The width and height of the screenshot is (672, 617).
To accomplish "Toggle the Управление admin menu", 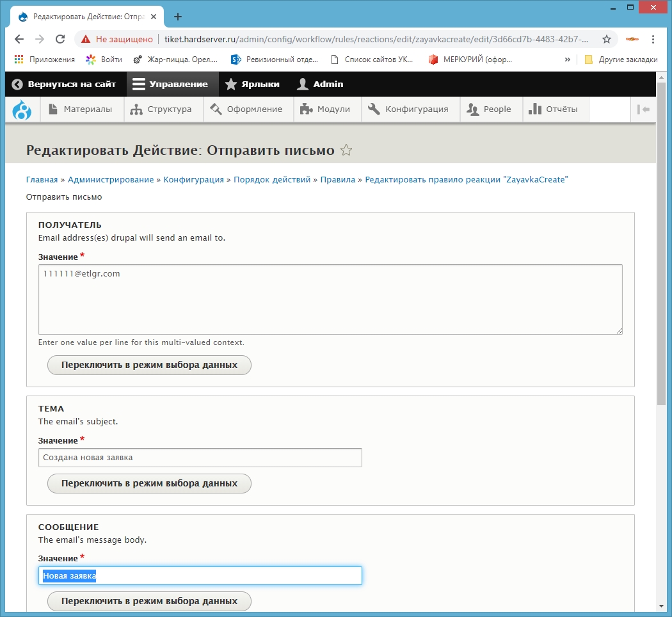I will coord(170,84).
